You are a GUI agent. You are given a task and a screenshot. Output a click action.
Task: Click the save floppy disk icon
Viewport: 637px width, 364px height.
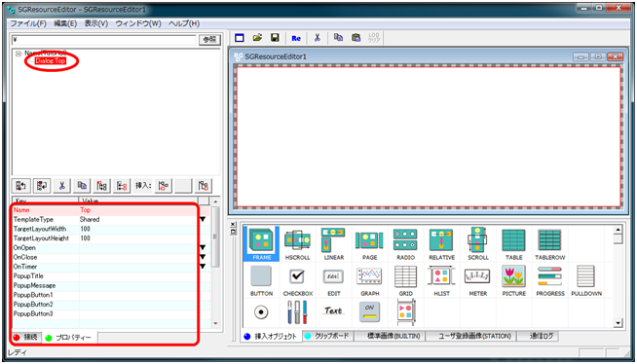275,38
